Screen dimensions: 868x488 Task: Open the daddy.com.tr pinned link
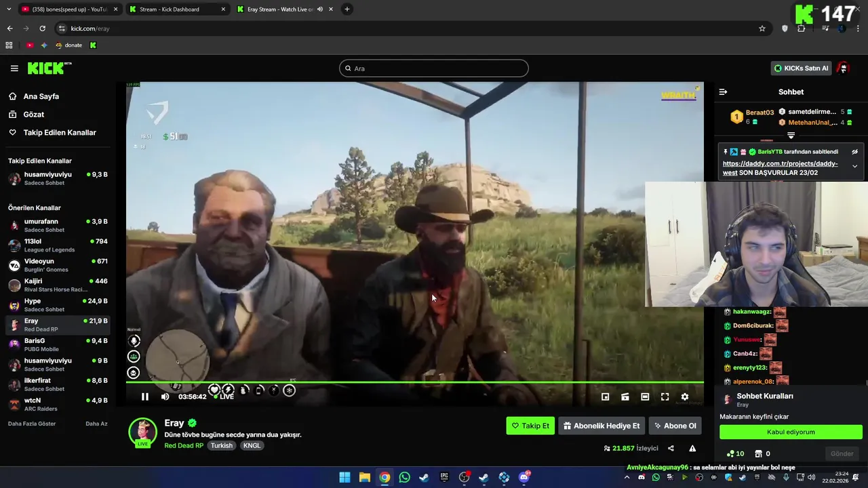tap(780, 168)
